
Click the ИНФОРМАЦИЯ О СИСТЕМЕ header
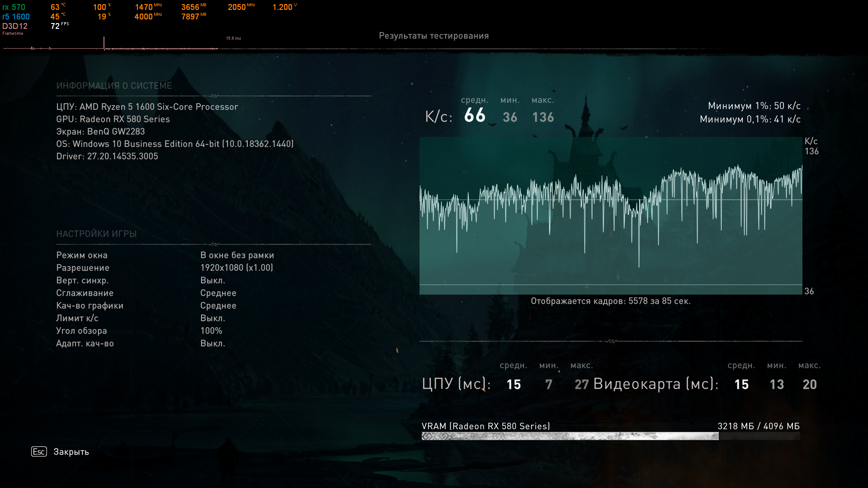[x=114, y=86]
